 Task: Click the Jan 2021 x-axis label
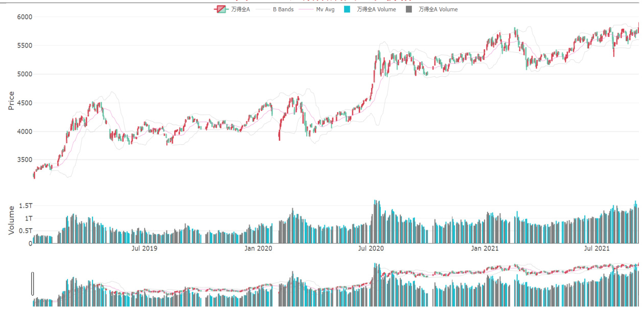(x=485, y=249)
